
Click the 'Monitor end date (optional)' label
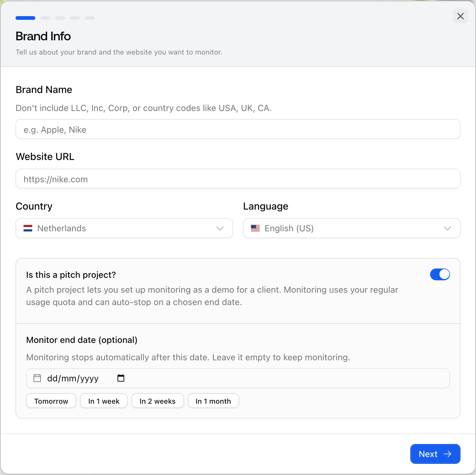82,340
